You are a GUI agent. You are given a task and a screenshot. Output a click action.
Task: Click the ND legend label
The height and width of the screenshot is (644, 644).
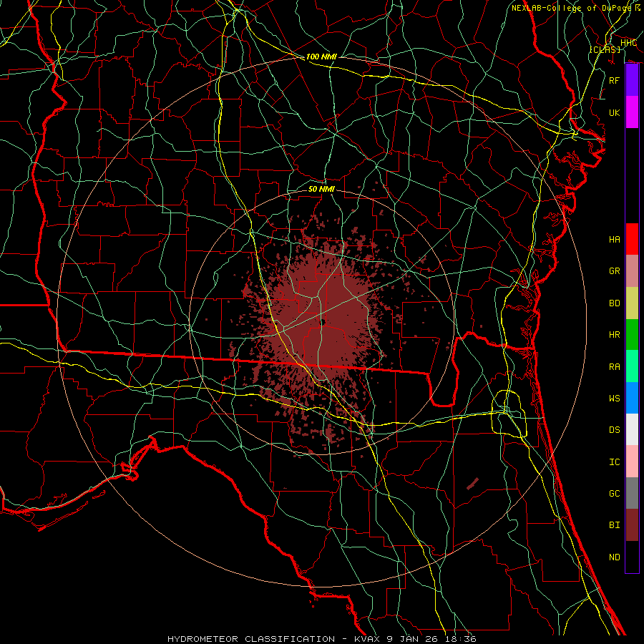(615, 557)
